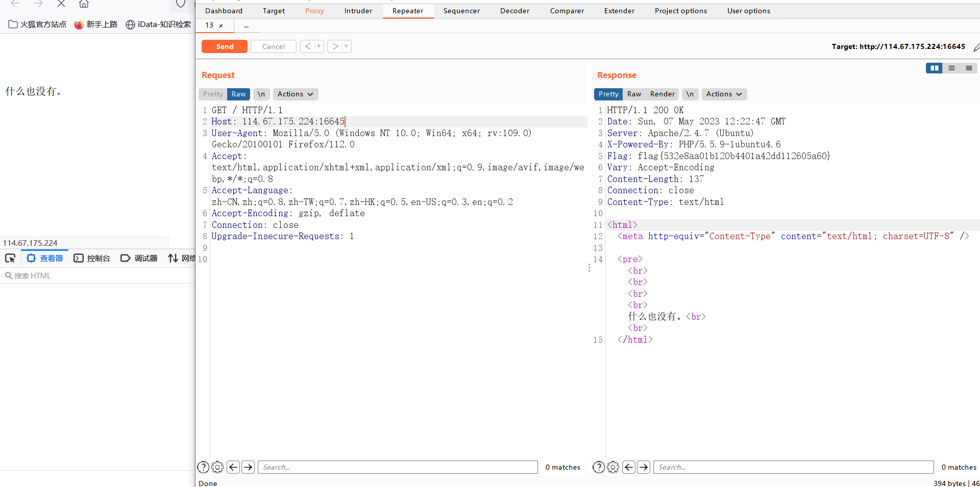
Task: Open Request search help icon
Action: pyautogui.click(x=203, y=467)
